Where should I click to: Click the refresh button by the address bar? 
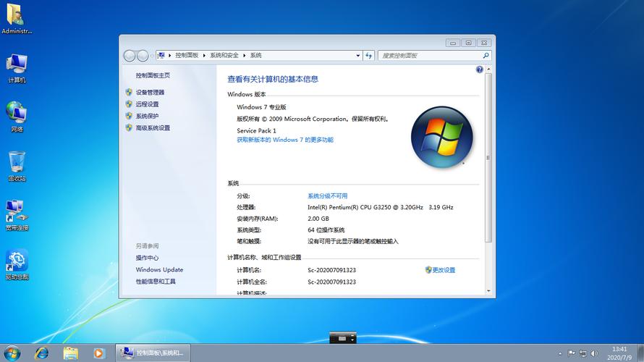369,56
